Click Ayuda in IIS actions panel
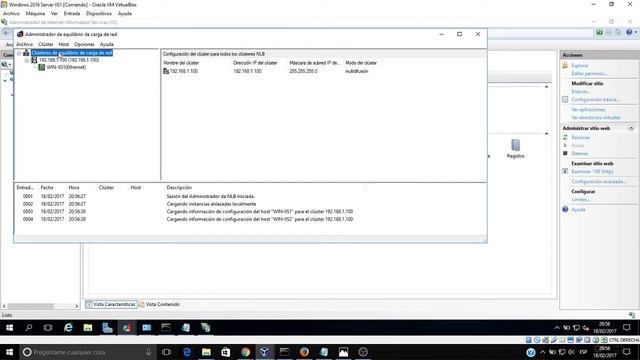640x360 pixels. (x=578, y=210)
